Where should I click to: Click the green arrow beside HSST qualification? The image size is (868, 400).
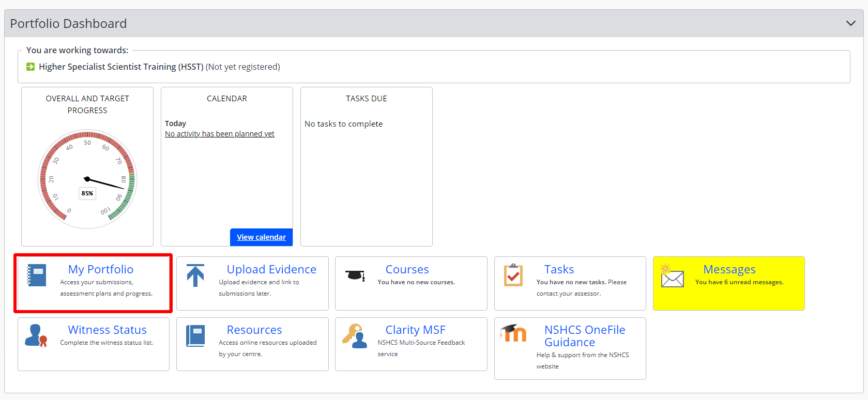(31, 67)
